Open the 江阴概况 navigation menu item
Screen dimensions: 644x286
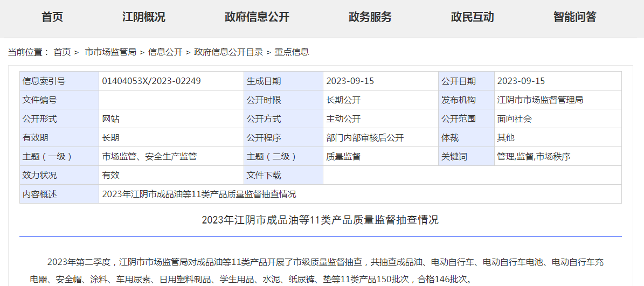pyautogui.click(x=143, y=17)
